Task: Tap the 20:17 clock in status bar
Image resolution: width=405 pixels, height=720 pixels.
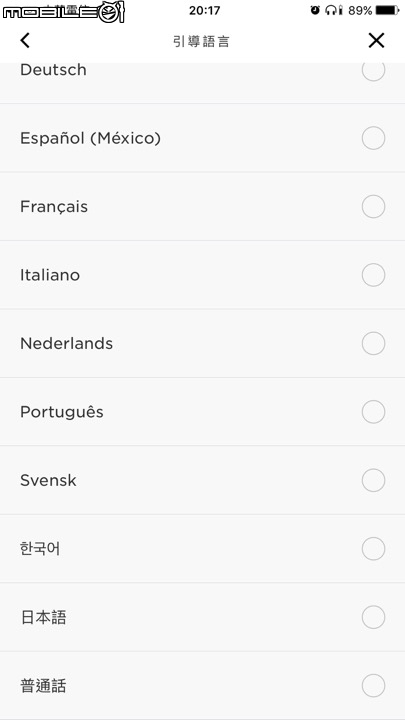Action: [x=204, y=10]
